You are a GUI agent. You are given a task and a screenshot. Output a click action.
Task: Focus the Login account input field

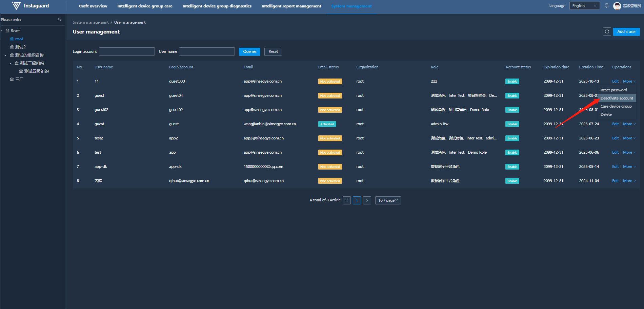[127, 51]
